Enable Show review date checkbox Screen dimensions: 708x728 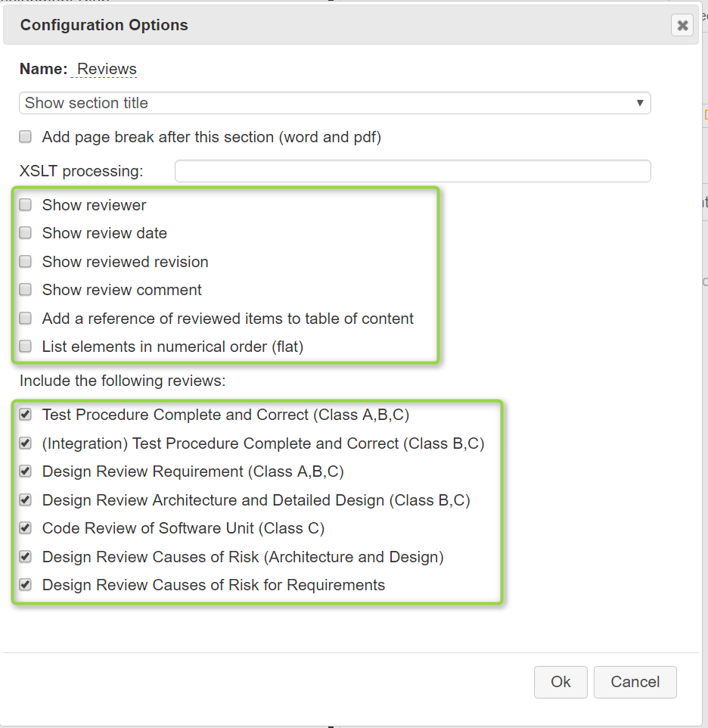tap(26, 233)
